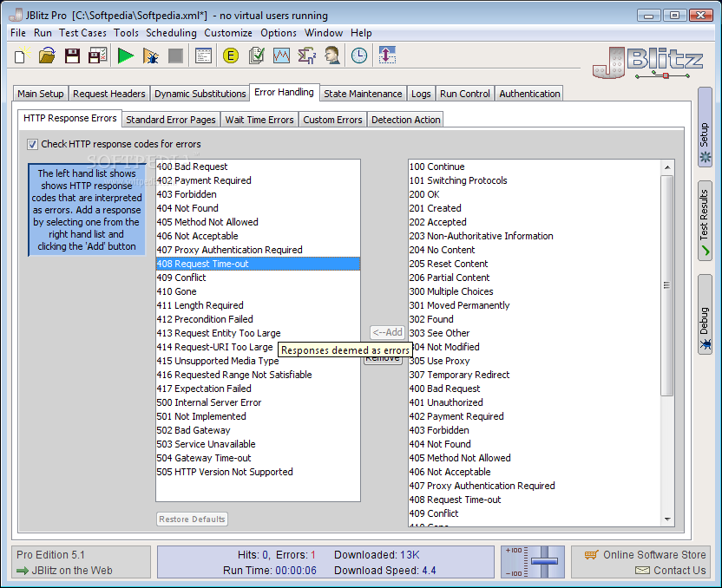The width and height of the screenshot is (722, 588).
Task: Open the JBlitz on the Web link
Action: 72,571
